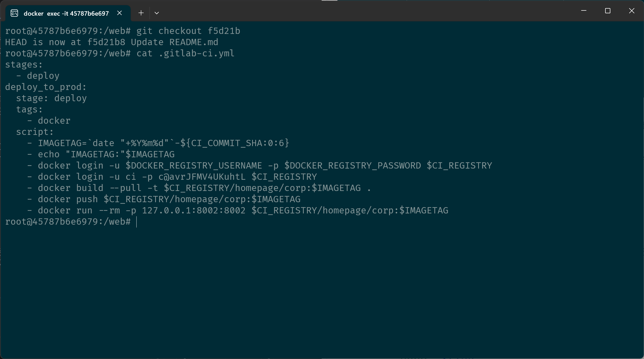Click the password c@avrJFMV4UKuhtL text

202,177
